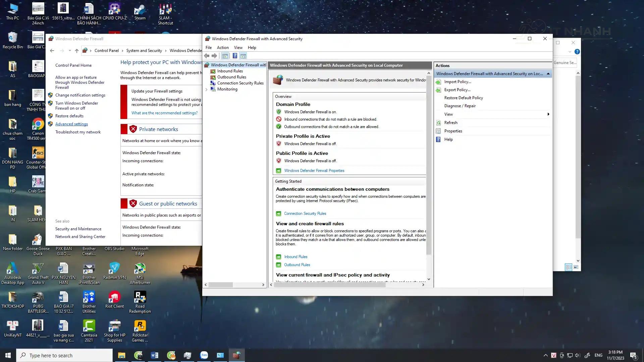Select Outbound Rules in the console tree
Screen dimensions: 644x362
tap(231, 77)
